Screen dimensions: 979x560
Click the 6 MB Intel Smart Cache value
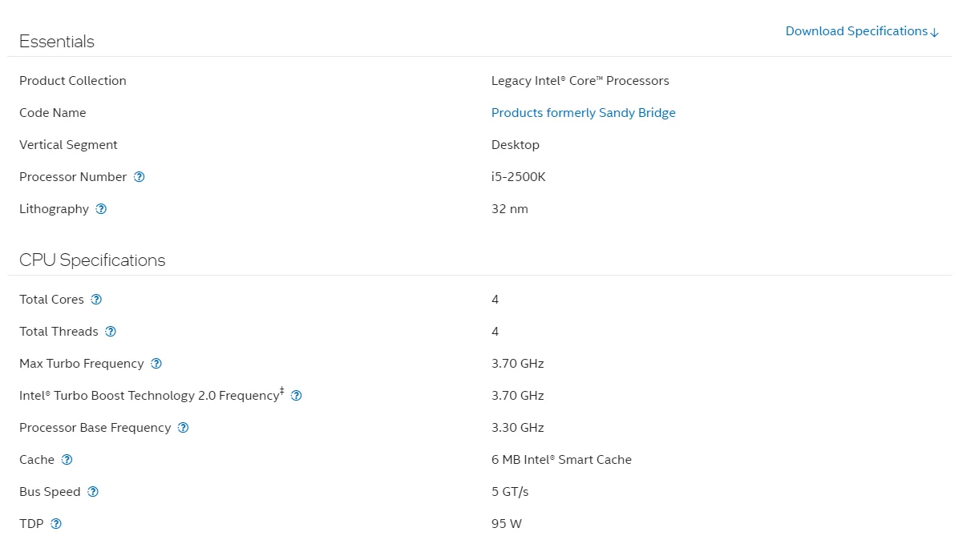point(561,460)
